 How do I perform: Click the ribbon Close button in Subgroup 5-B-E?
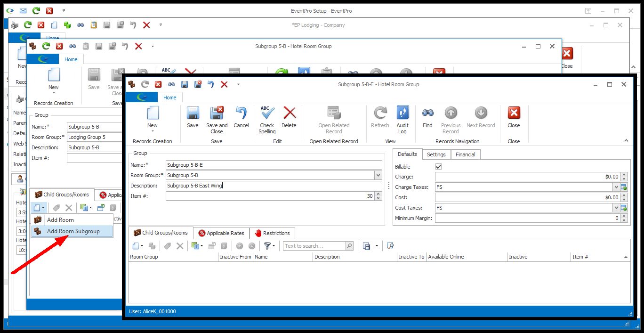(x=514, y=117)
